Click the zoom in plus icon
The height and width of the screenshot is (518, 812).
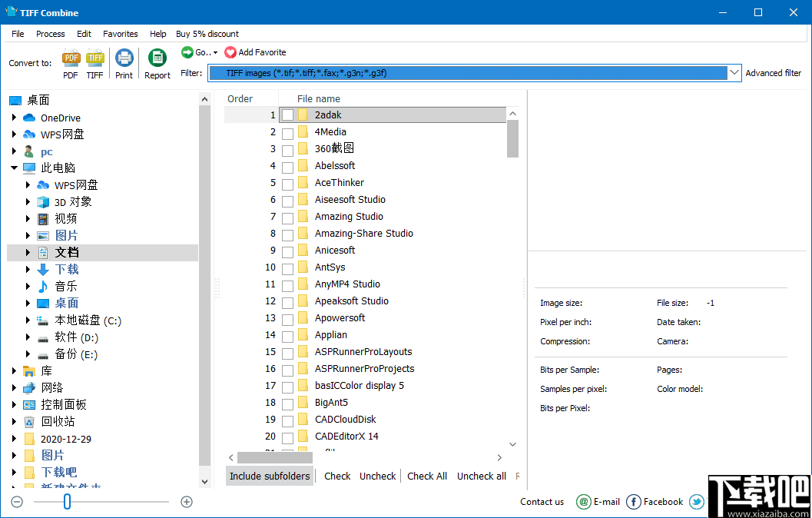187,501
